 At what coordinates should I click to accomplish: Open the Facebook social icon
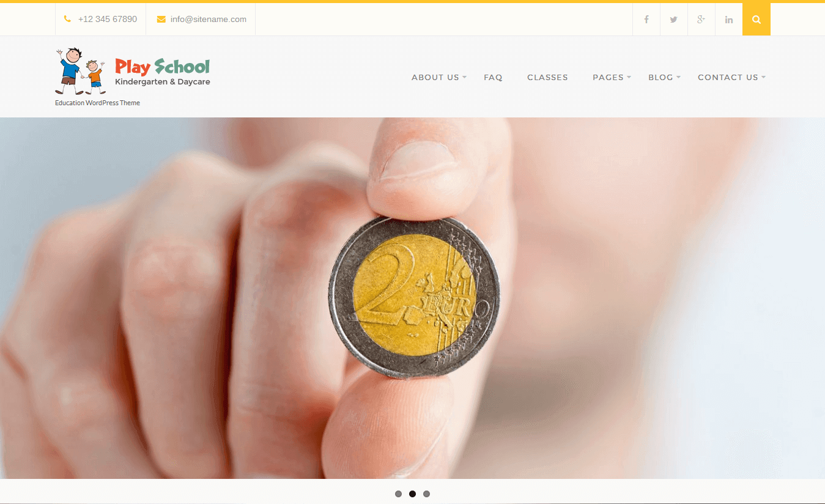pos(646,20)
